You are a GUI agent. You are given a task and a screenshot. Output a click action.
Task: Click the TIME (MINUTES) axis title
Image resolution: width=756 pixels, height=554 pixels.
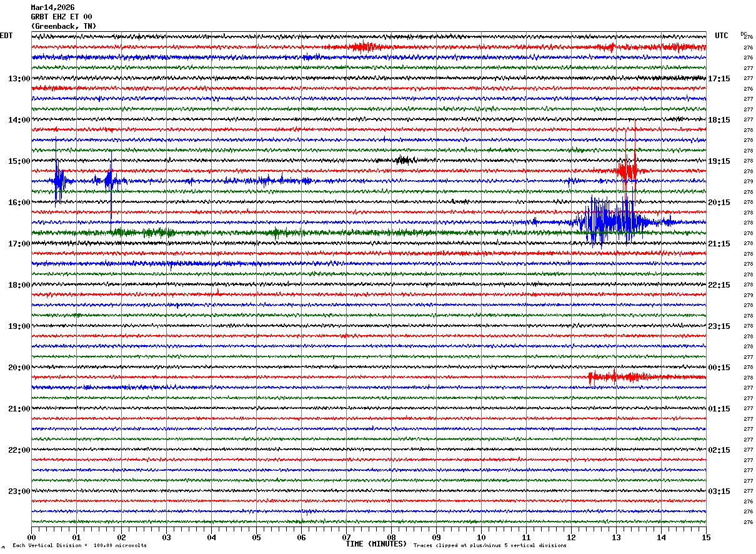click(x=376, y=544)
